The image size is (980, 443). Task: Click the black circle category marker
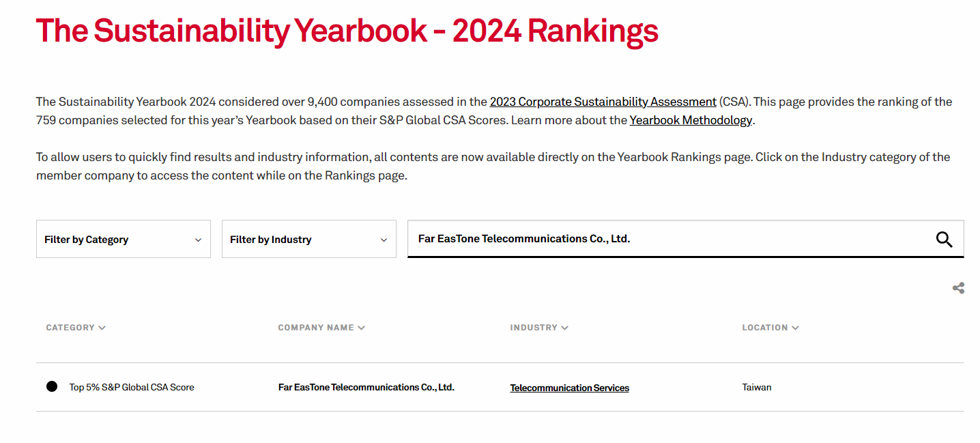(52, 387)
